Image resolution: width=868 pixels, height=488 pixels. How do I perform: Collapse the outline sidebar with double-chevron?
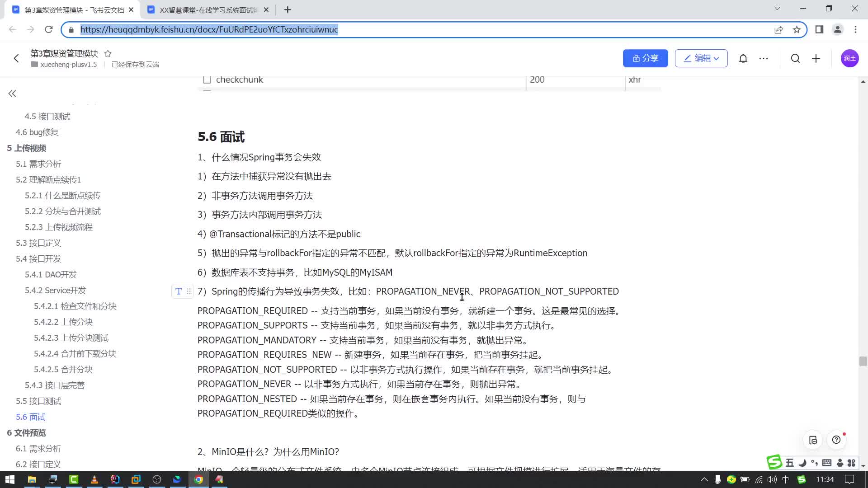click(x=12, y=94)
